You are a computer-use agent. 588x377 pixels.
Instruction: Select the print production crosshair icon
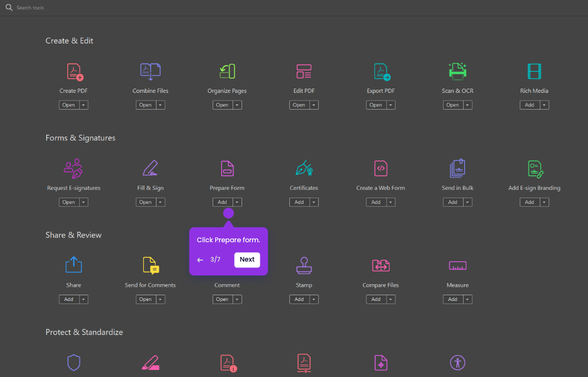tap(381, 363)
